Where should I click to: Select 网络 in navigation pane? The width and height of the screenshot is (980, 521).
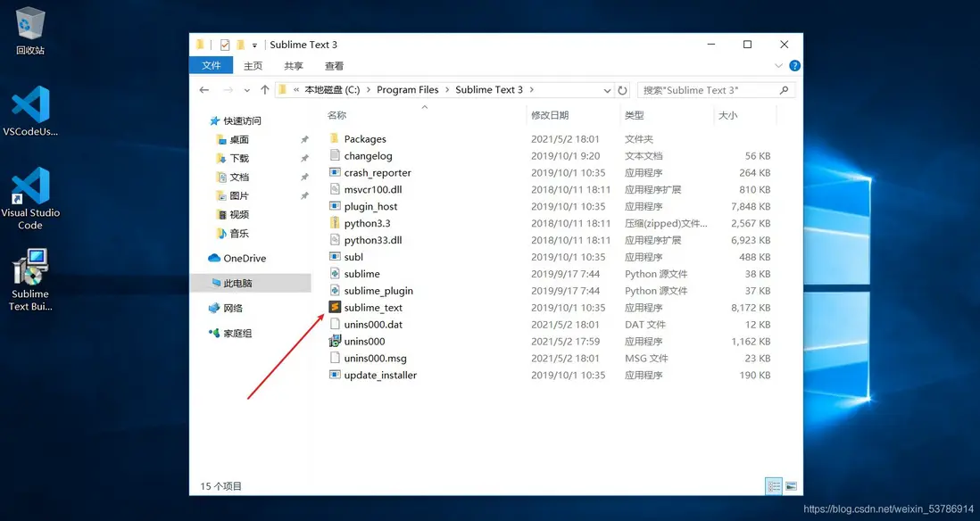point(233,308)
